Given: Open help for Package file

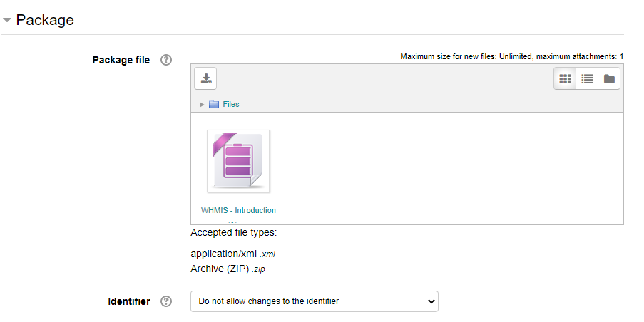Looking at the screenshot, I should 166,60.
